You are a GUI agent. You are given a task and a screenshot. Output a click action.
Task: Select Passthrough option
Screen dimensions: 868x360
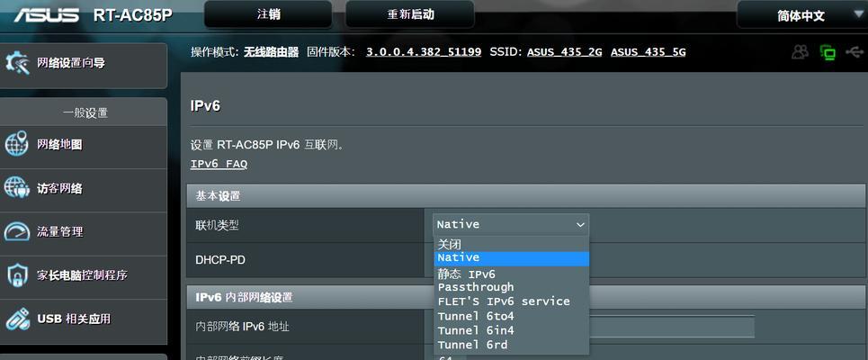tap(511, 287)
